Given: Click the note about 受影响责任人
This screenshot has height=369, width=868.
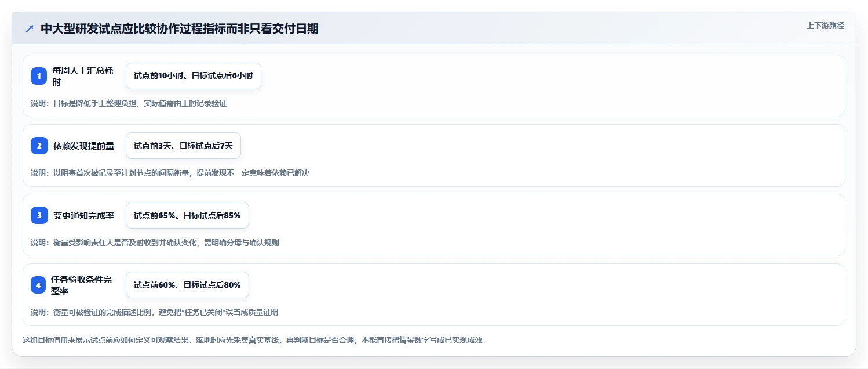Looking at the screenshot, I should point(155,243).
